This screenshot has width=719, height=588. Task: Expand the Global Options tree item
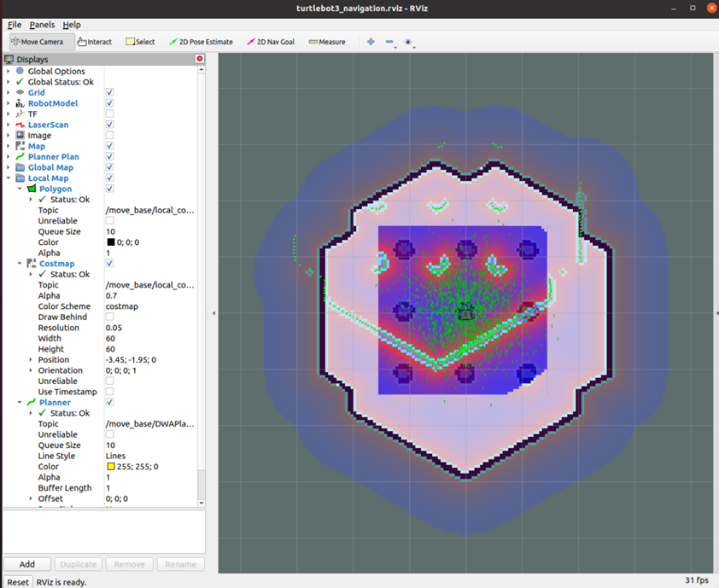tap(9, 71)
